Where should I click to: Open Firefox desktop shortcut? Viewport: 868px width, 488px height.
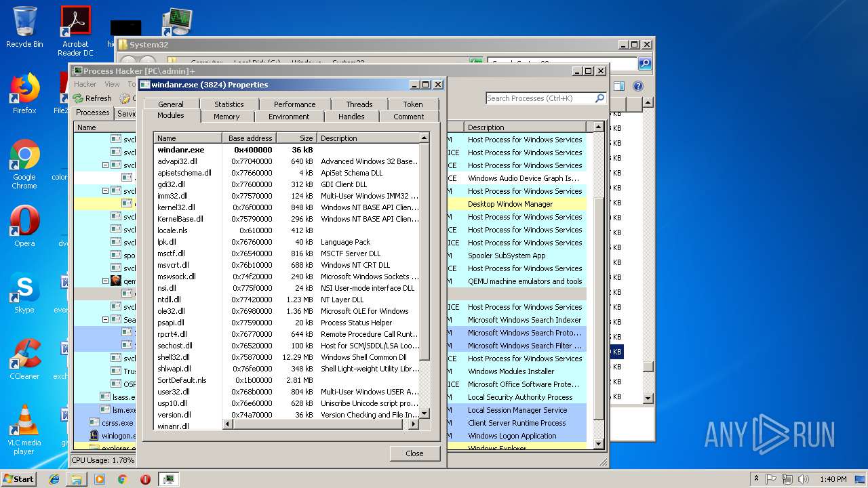24,94
